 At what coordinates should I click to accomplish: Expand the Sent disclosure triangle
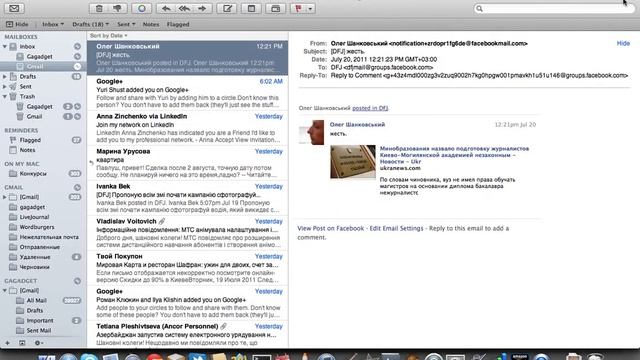point(5,87)
